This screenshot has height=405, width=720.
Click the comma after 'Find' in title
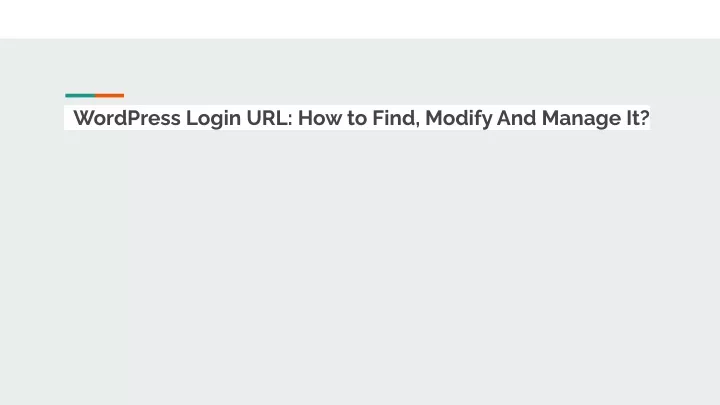417,125
